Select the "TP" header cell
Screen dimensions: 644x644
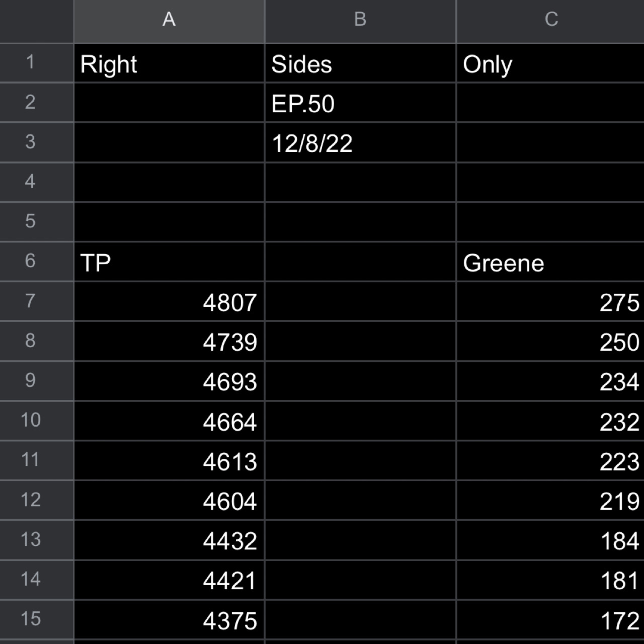tap(169, 262)
